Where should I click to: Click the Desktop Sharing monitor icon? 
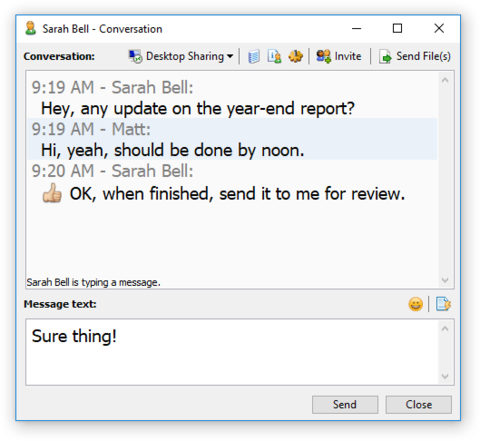tap(136, 56)
